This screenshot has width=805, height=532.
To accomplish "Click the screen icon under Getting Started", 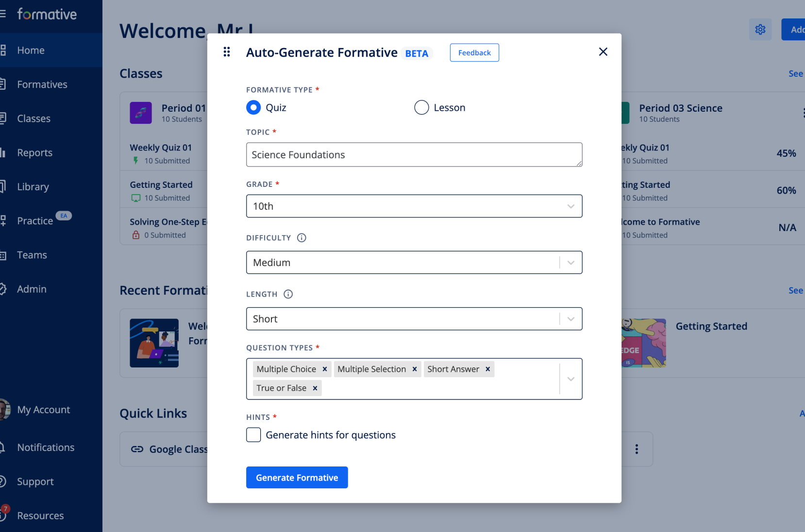I will [x=136, y=198].
